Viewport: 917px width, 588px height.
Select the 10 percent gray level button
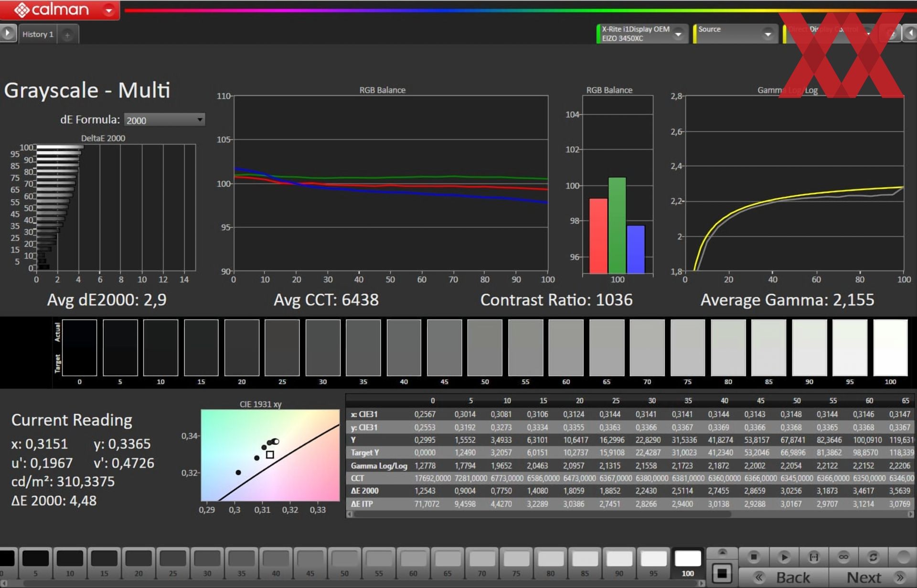click(x=70, y=564)
